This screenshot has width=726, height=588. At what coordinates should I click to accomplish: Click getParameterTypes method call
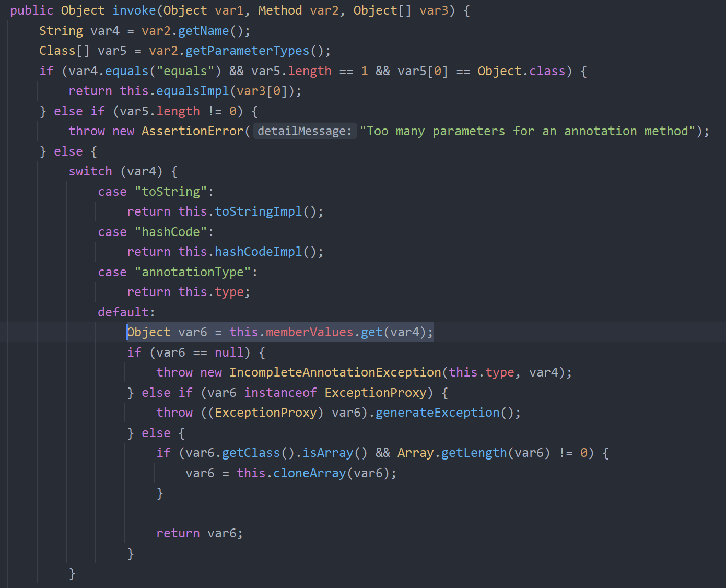click(x=247, y=51)
